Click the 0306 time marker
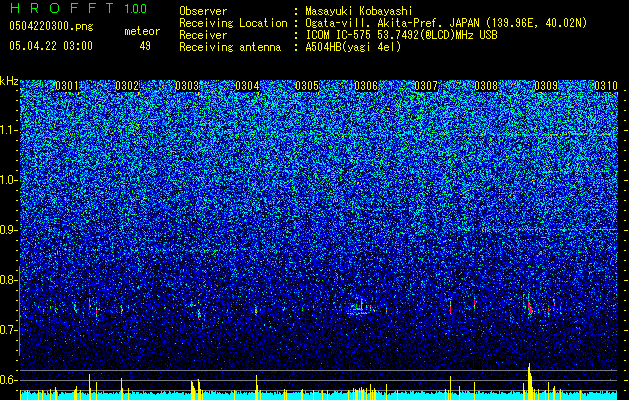The width and height of the screenshot is (629, 400). (x=366, y=86)
